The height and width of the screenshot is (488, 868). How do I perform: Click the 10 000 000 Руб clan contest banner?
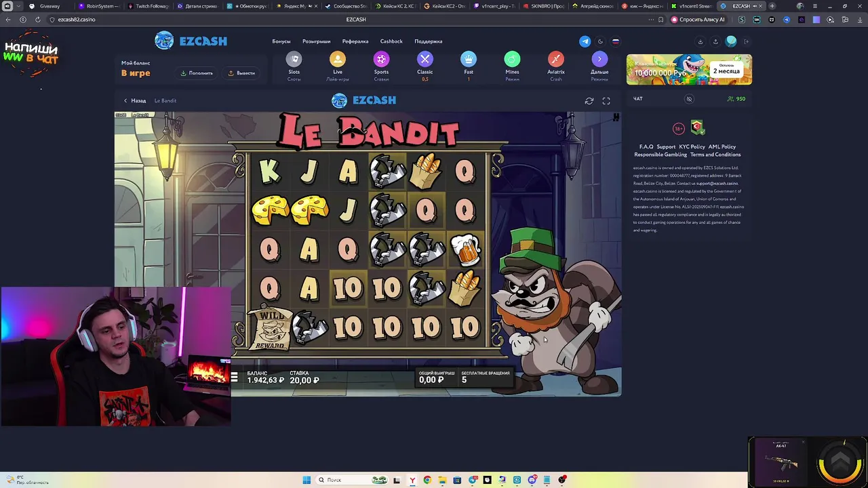[689, 70]
